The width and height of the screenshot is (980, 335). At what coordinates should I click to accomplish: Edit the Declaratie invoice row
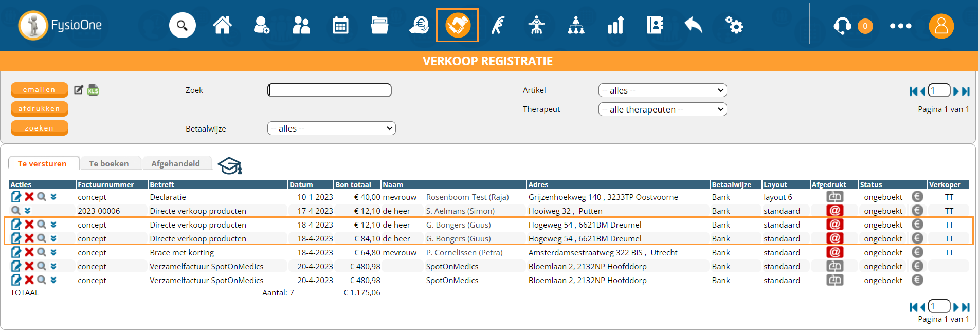pos(16,197)
